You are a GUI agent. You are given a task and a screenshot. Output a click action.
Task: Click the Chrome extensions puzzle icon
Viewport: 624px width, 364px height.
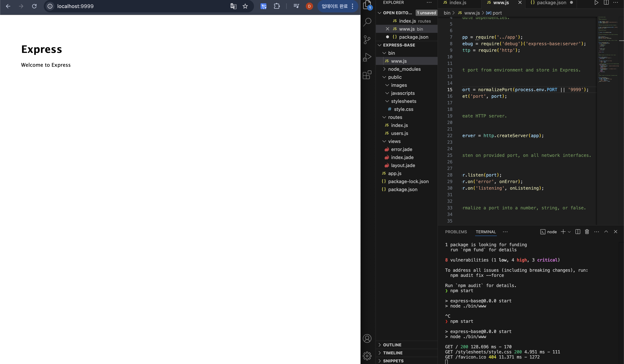277,6
